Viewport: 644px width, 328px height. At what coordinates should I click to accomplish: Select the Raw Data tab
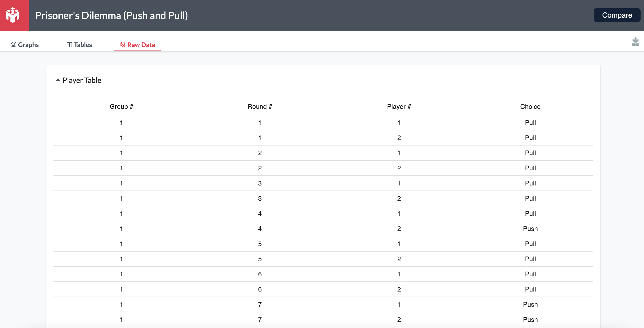138,45
